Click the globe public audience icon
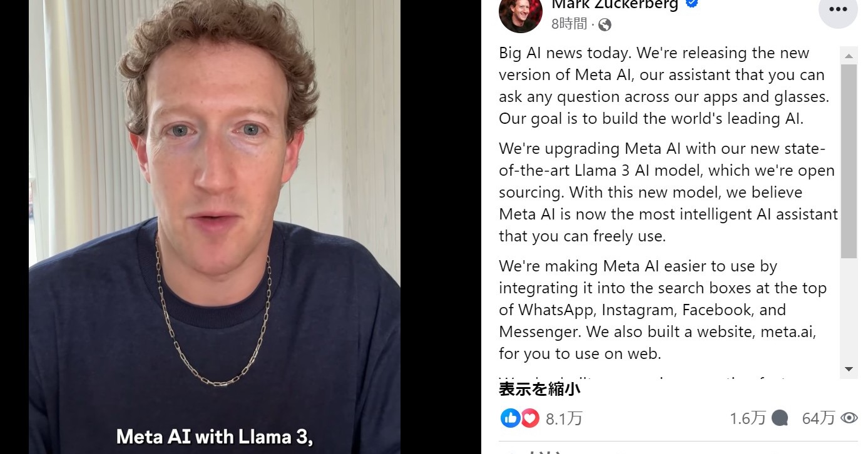Screen dimensions: 868x454 coord(605,25)
